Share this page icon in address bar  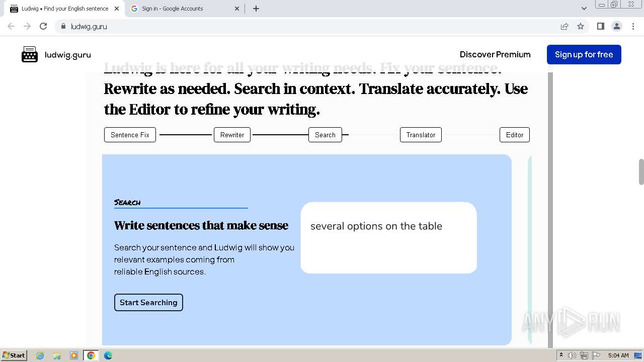(x=565, y=26)
